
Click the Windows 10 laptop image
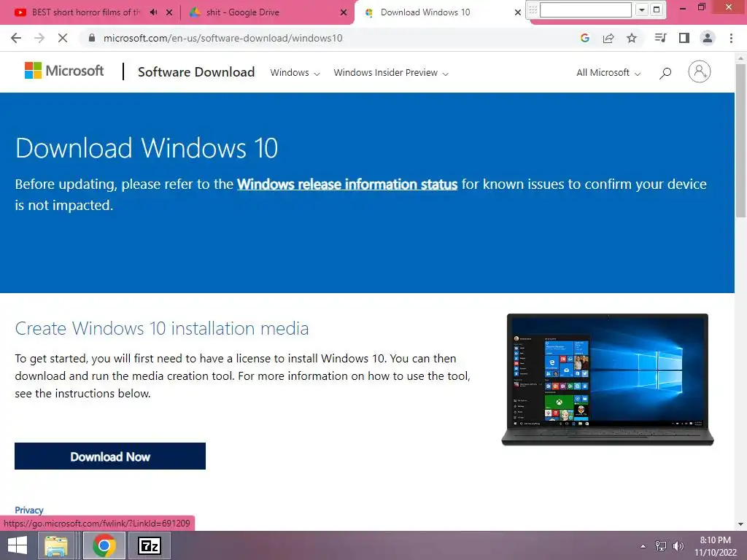(608, 379)
